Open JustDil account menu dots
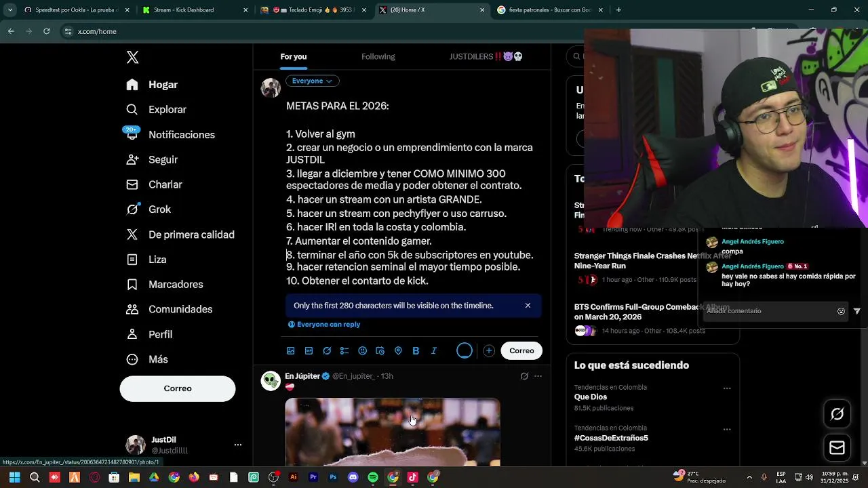Screen dimensions: 868x488 tap(238, 445)
